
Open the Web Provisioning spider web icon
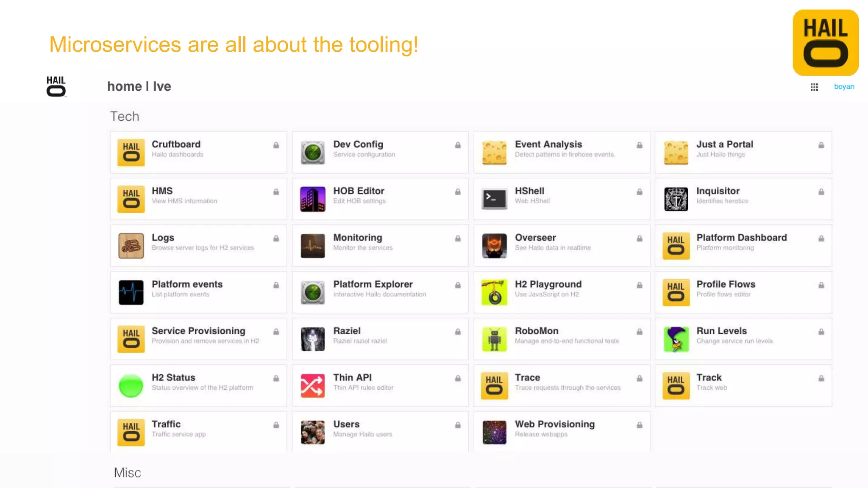coord(494,432)
